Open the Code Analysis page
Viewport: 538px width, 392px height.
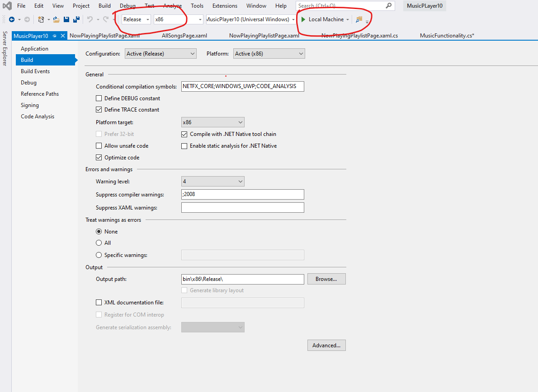pyautogui.click(x=38, y=117)
